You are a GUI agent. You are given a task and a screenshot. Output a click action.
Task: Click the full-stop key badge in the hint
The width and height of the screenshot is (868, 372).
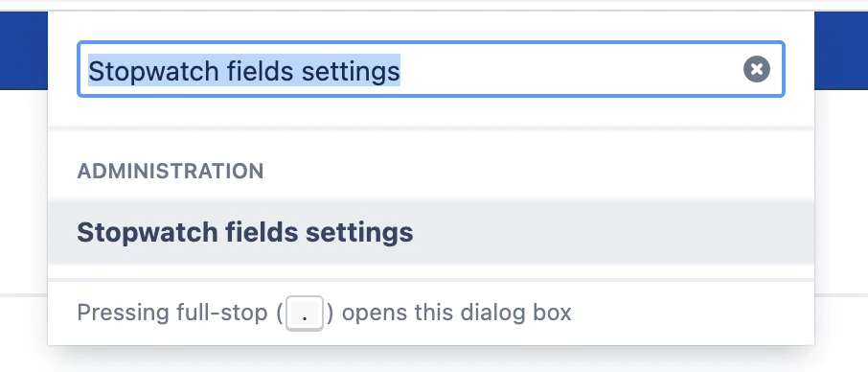[x=305, y=314]
